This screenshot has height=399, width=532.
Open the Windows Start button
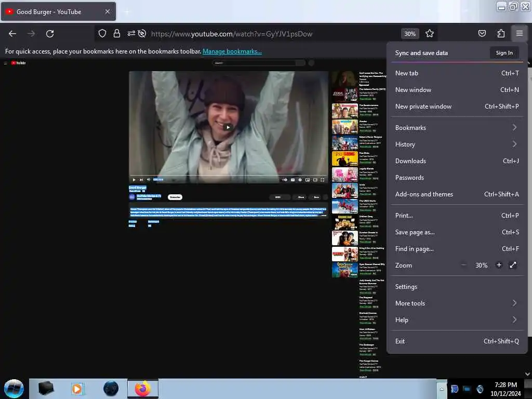point(14,389)
